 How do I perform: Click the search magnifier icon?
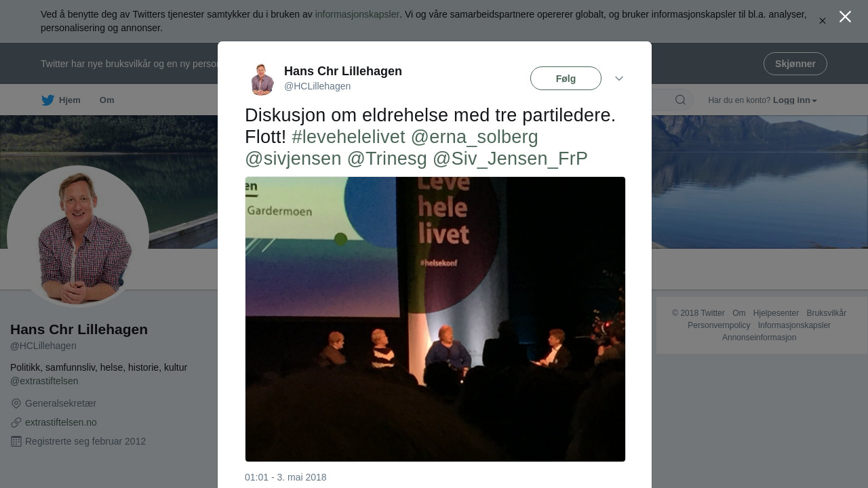coord(680,100)
